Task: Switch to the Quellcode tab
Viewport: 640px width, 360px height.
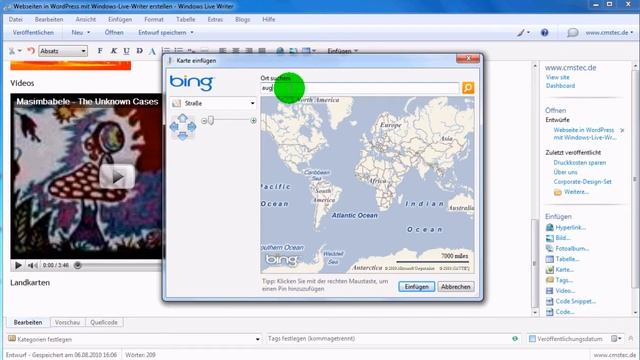Action: coord(104,322)
